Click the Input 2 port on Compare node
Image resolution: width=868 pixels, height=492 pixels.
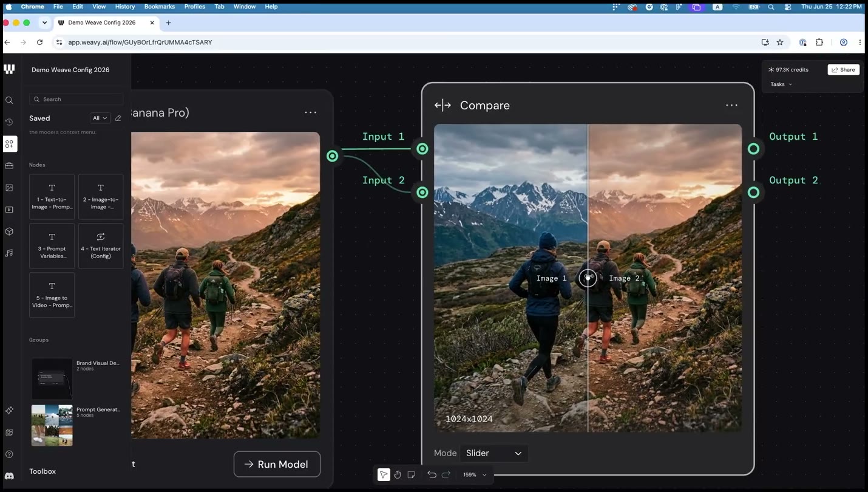click(x=422, y=193)
